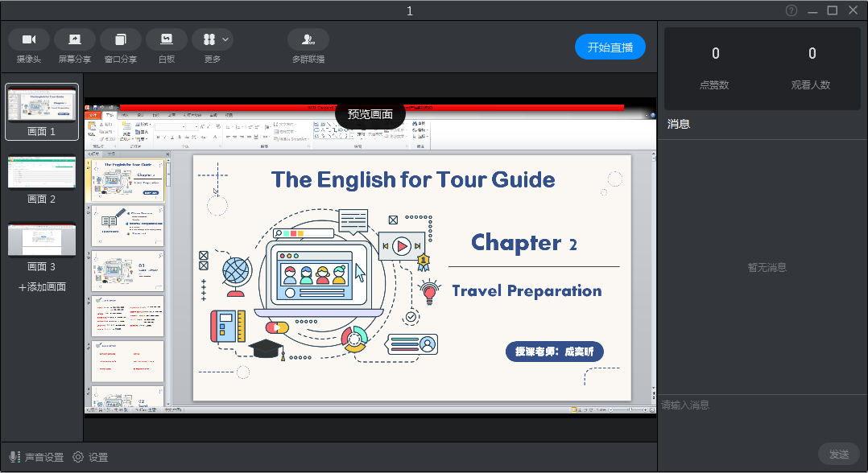Expand the dropdown arrow next to 更多
This screenshot has width=868, height=473.
[x=226, y=39]
